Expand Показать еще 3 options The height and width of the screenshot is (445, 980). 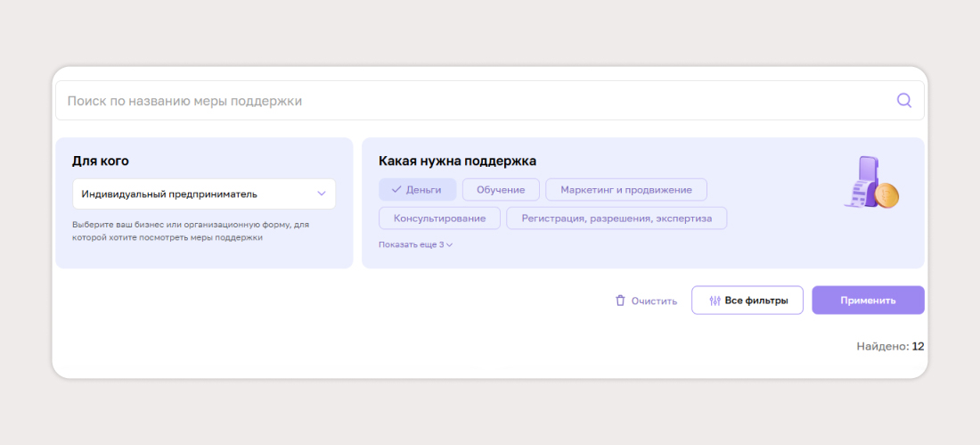(x=411, y=244)
